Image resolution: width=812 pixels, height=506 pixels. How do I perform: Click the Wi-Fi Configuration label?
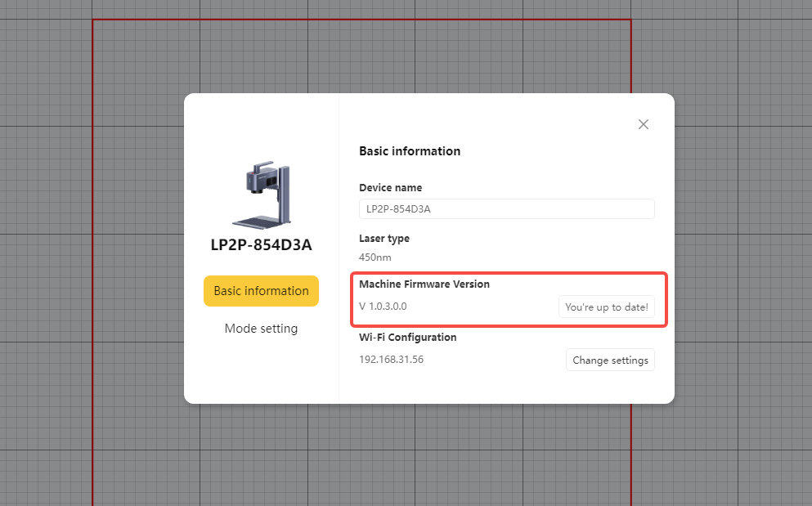(407, 337)
